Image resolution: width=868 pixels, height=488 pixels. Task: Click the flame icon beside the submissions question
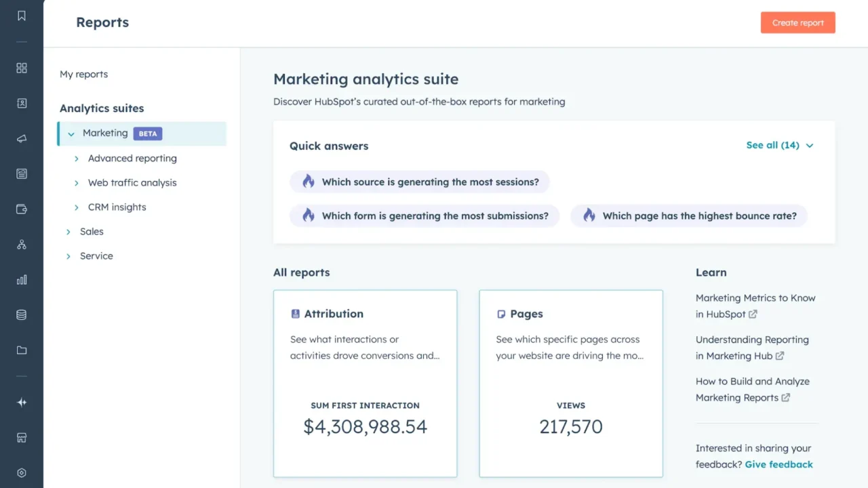tap(309, 216)
